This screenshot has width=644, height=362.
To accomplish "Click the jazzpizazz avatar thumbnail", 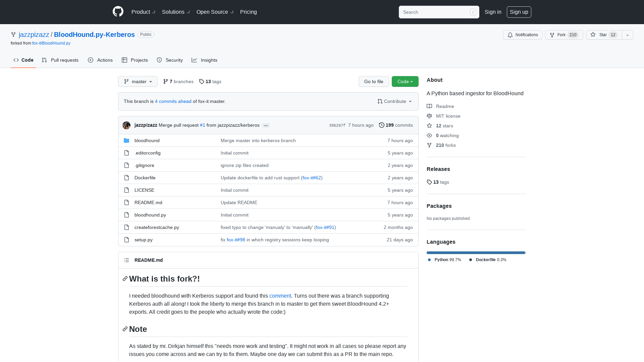I will point(126,125).
